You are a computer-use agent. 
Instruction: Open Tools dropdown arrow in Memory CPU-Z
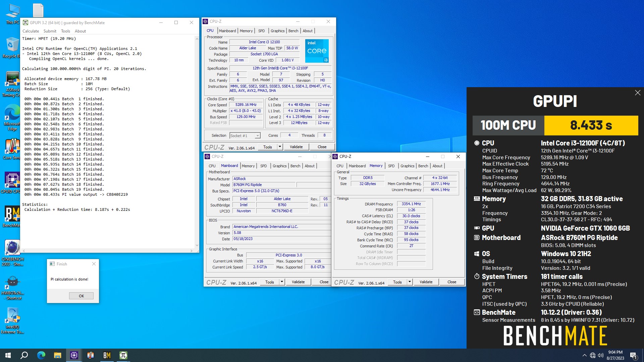(410, 282)
